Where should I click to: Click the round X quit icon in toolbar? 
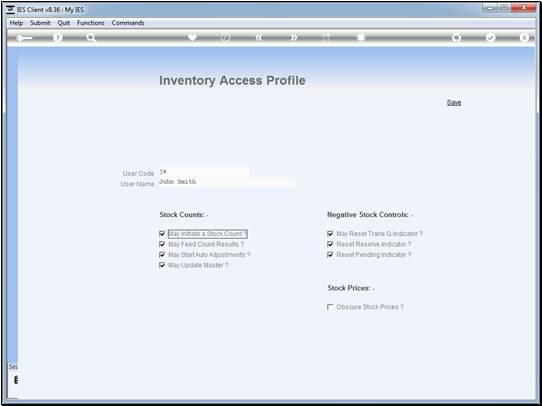coord(524,38)
